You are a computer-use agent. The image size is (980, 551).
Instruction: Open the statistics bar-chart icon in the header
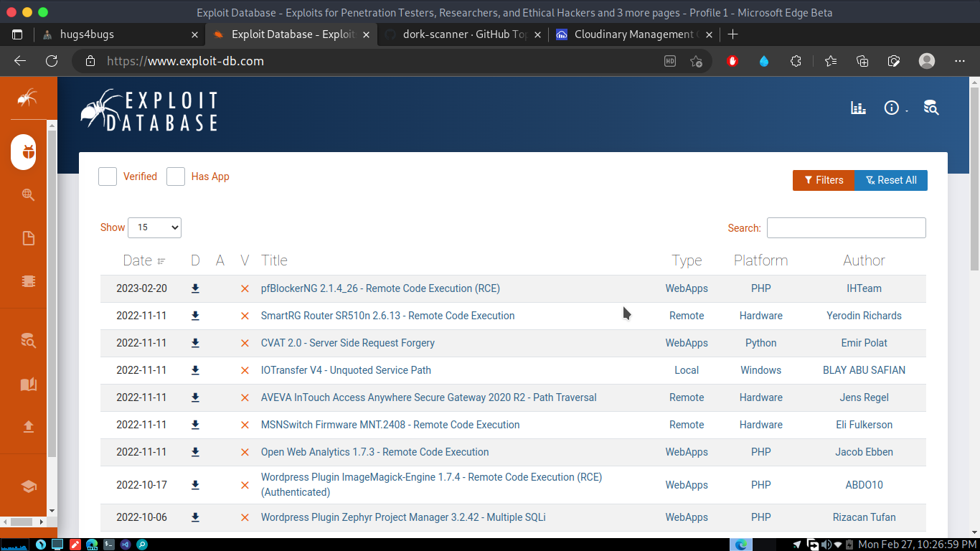(858, 108)
